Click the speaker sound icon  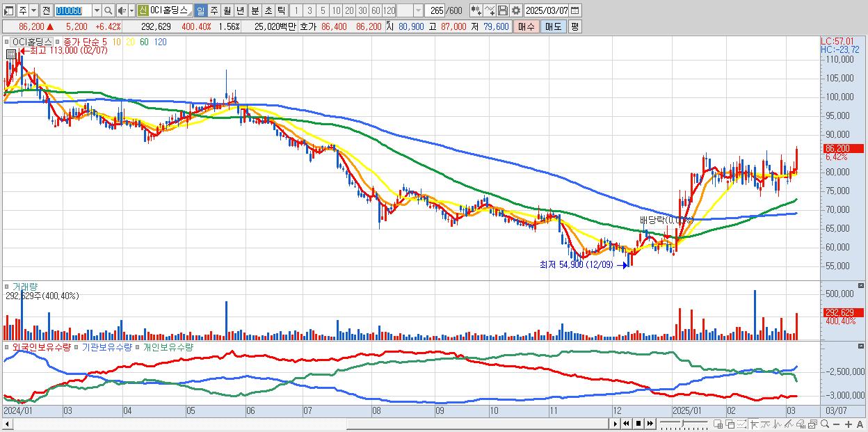[x=121, y=11]
